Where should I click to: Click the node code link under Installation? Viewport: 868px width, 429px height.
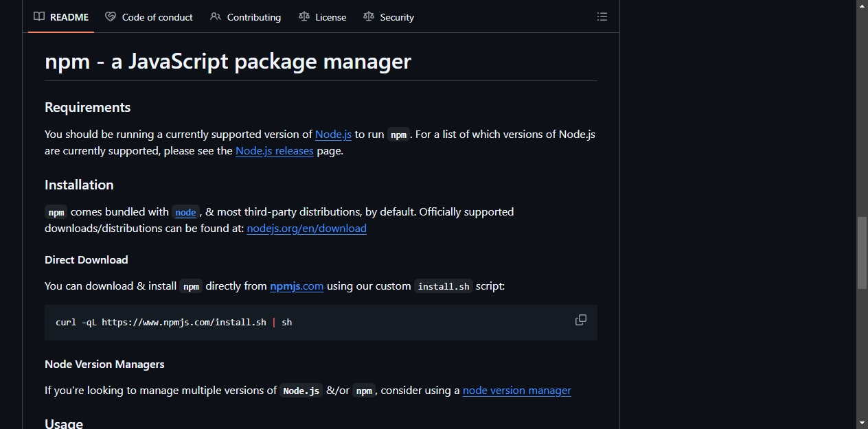click(185, 212)
